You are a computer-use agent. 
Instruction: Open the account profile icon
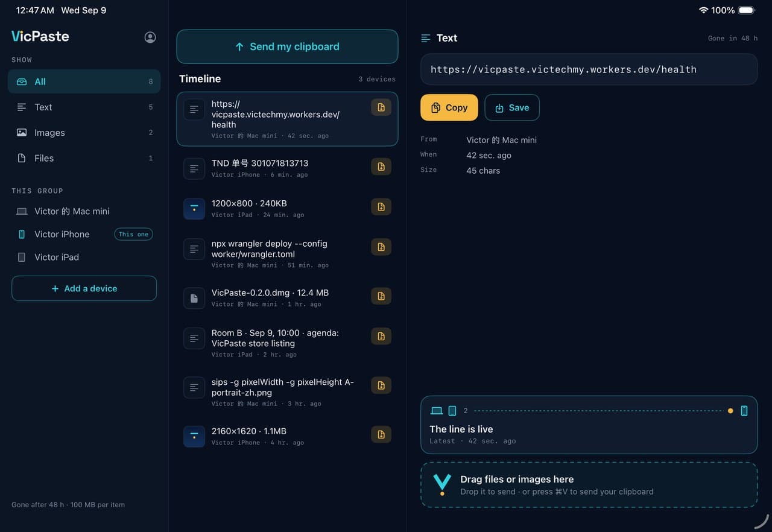tap(150, 37)
